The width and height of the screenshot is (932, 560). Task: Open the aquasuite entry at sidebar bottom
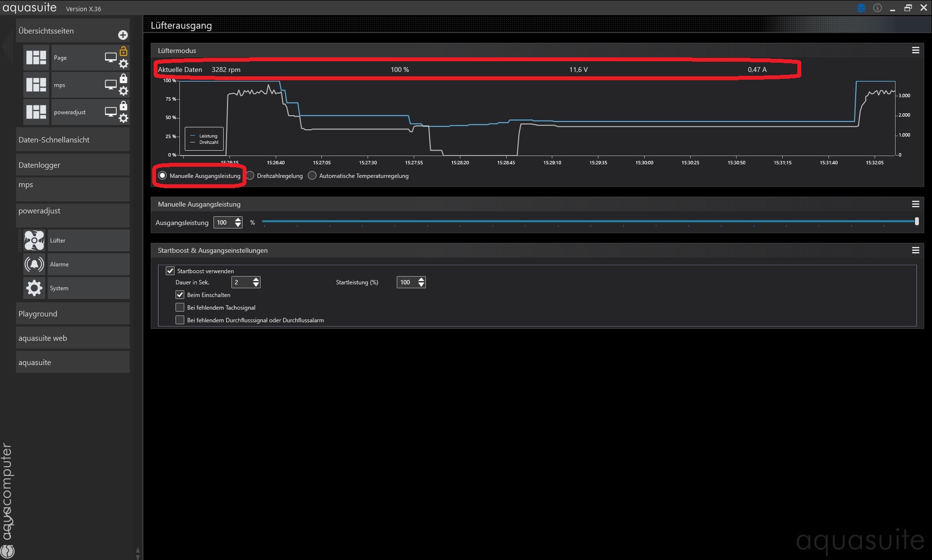coord(73,362)
